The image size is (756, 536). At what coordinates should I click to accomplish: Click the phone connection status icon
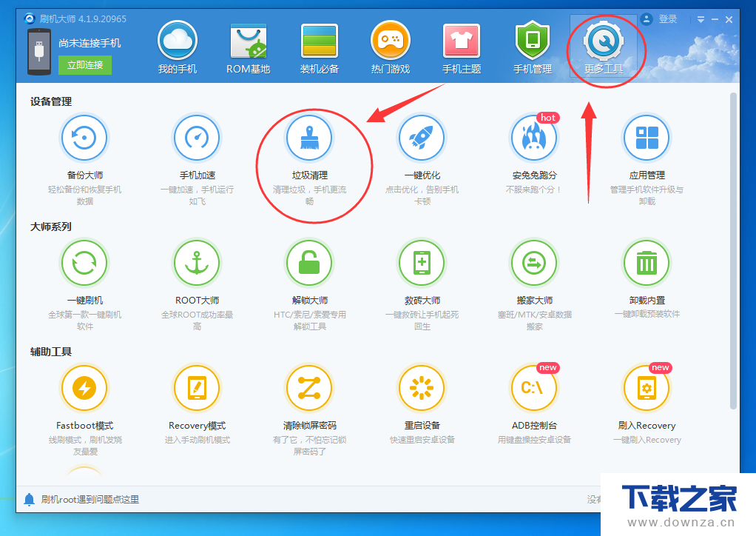39,52
